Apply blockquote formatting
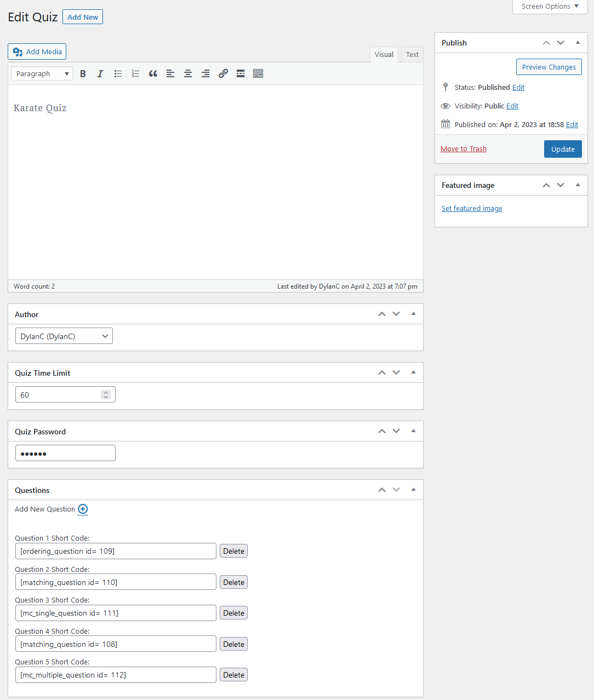The image size is (594, 700). tap(153, 74)
